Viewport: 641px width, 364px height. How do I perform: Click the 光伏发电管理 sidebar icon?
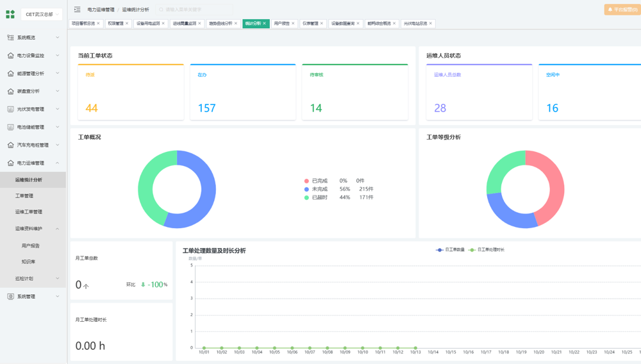click(10, 110)
